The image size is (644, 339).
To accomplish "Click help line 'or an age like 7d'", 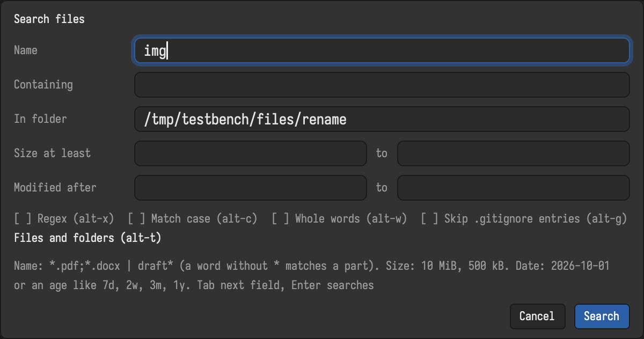I will point(194,285).
